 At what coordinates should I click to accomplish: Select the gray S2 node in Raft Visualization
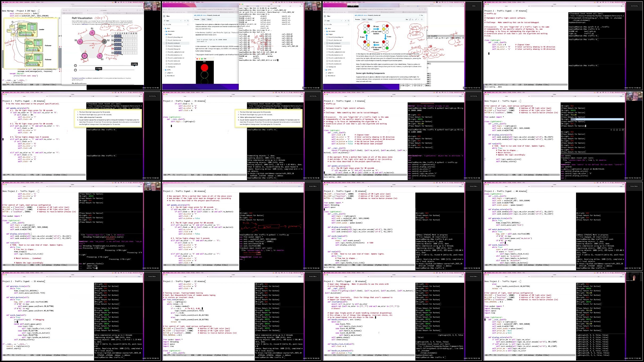point(104,41)
